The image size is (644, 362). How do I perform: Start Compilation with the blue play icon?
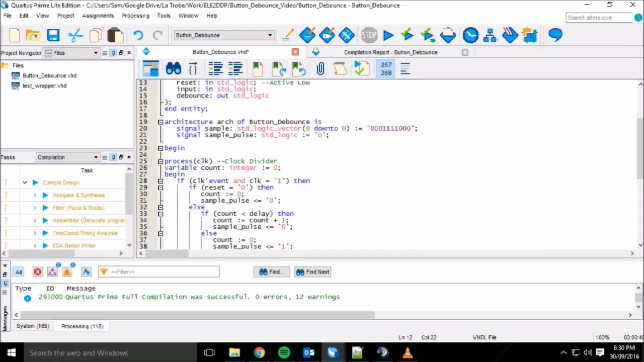point(388,35)
